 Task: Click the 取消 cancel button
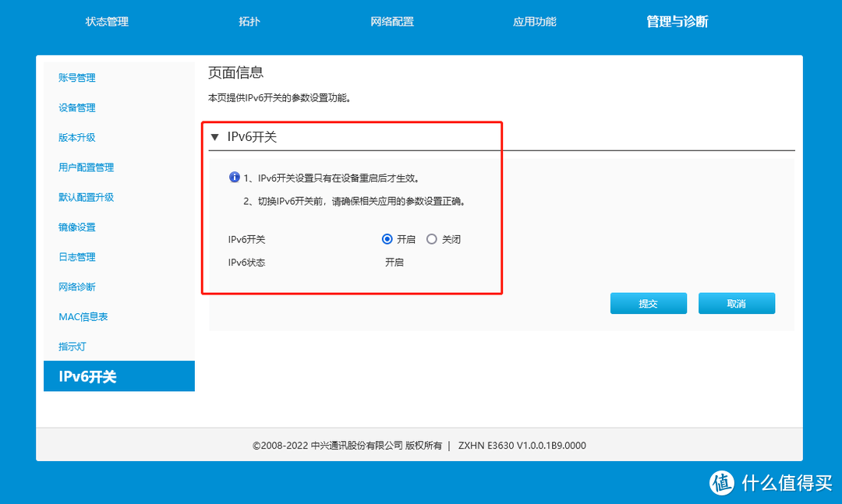click(736, 303)
